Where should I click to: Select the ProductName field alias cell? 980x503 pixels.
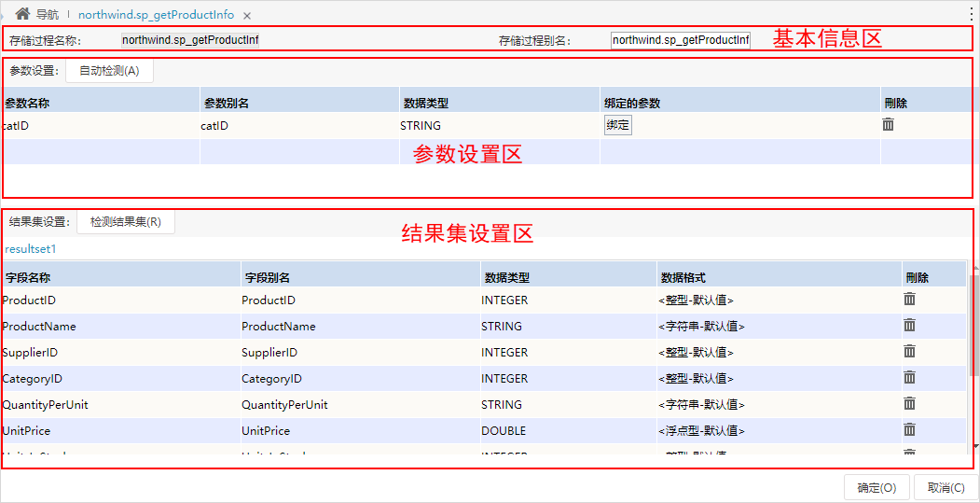click(360, 327)
